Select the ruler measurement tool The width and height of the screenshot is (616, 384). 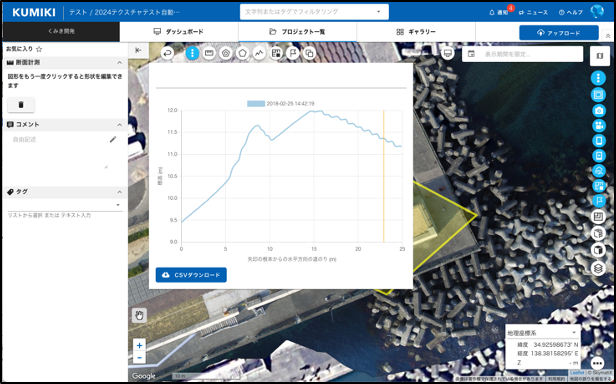[x=209, y=53]
